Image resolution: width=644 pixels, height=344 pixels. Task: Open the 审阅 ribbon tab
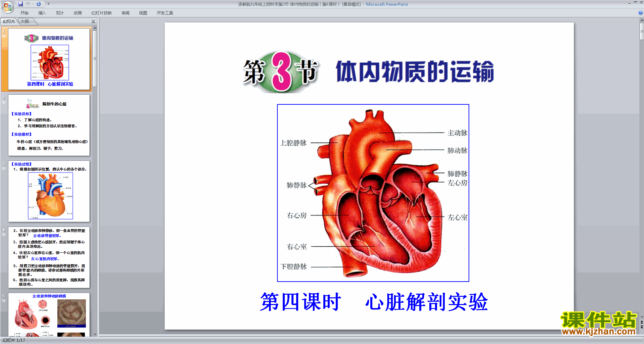point(125,13)
